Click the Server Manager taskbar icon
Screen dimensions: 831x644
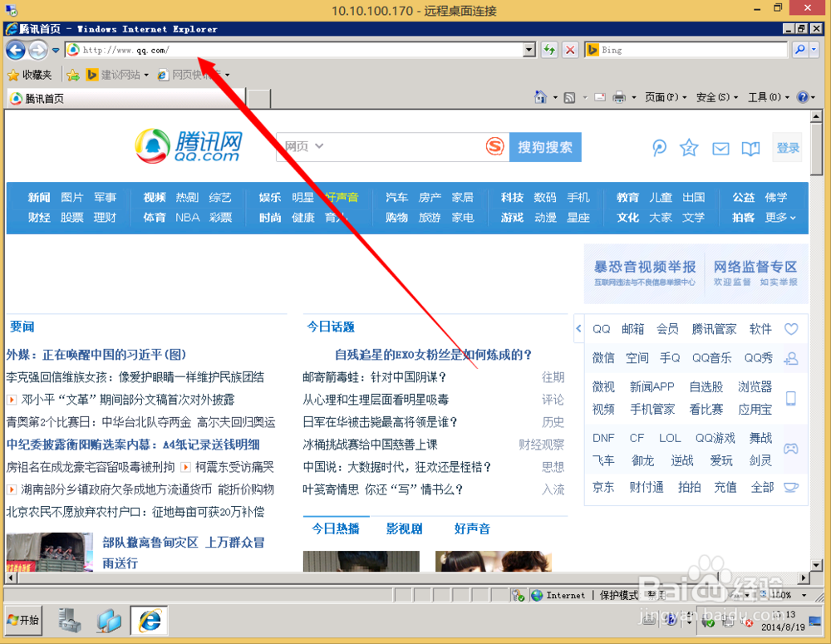pos(70,620)
